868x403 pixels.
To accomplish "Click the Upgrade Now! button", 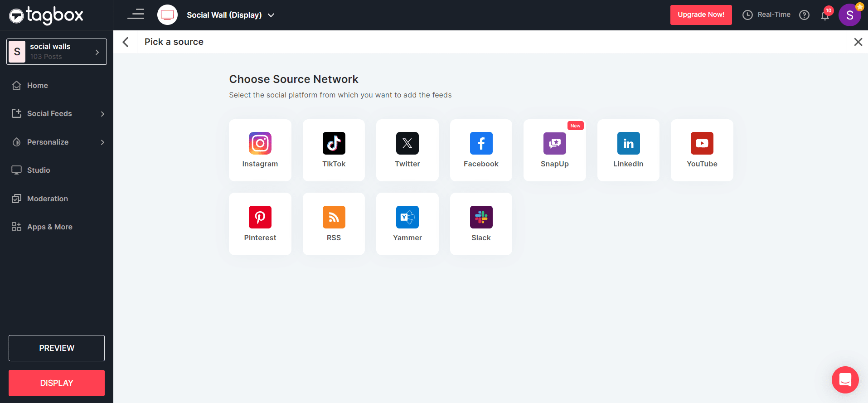I will (x=701, y=15).
